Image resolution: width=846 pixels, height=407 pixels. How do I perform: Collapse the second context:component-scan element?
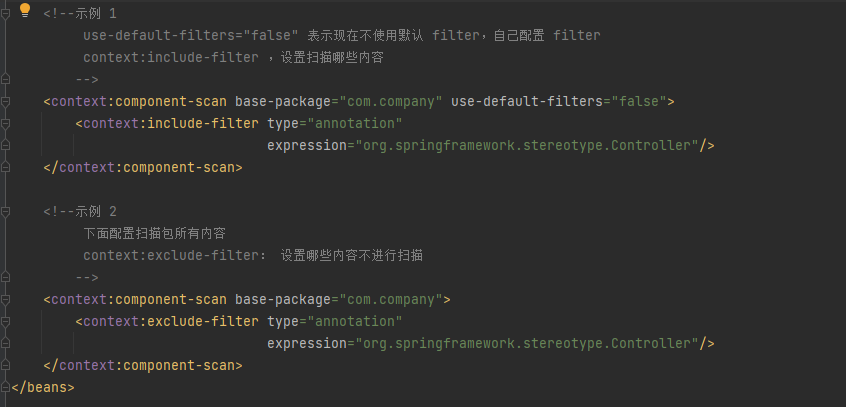pyautogui.click(x=5, y=300)
